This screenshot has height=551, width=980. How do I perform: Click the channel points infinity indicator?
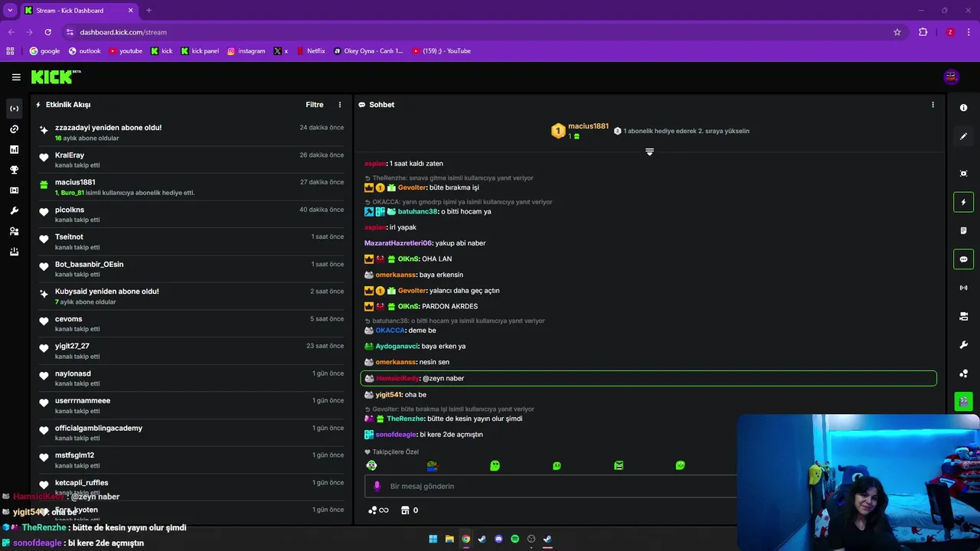pos(379,510)
